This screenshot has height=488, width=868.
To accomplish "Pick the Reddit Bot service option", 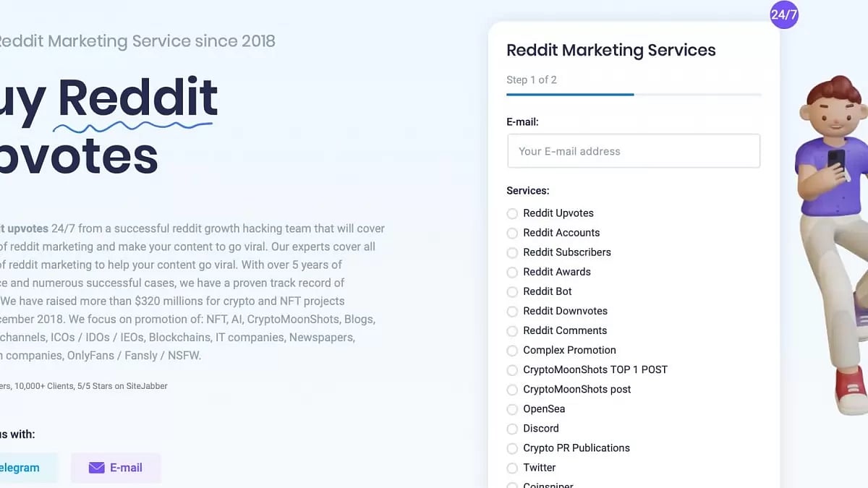I will click(x=512, y=291).
